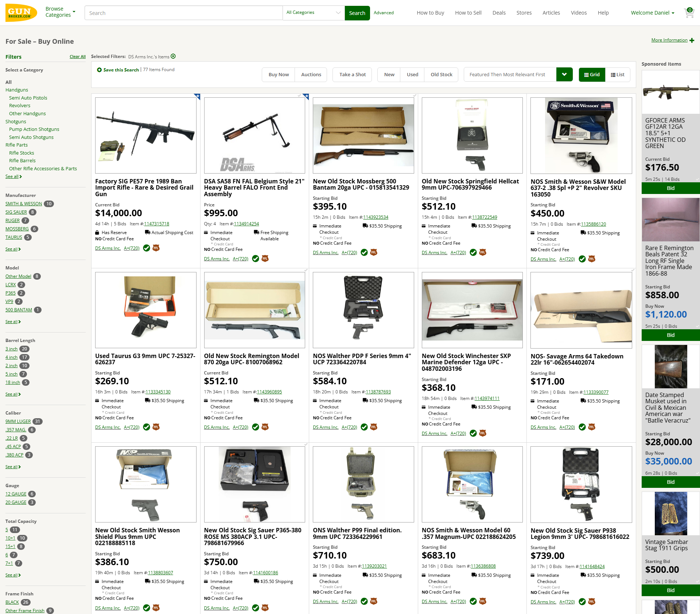Click the GunBroker.com logo

coord(21,13)
